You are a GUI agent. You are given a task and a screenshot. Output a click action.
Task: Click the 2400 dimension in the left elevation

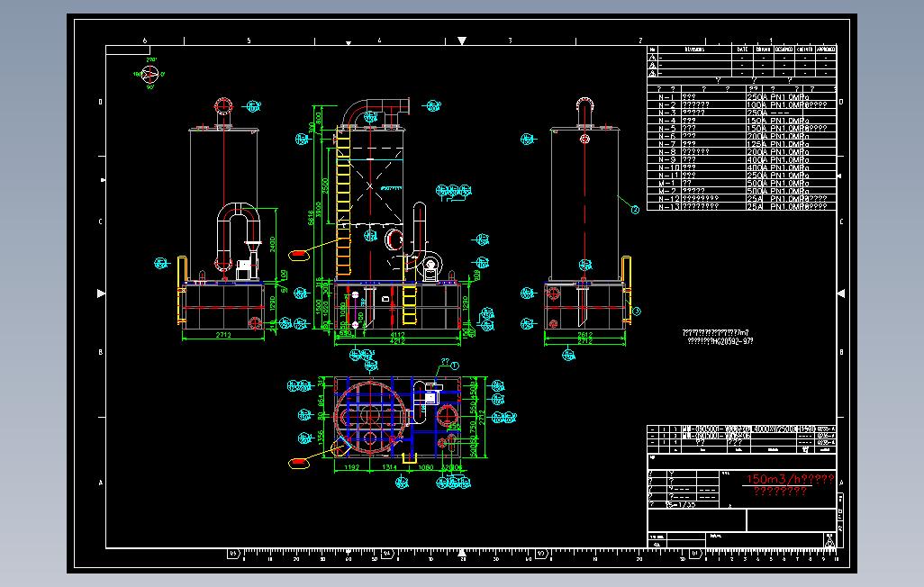pos(272,244)
